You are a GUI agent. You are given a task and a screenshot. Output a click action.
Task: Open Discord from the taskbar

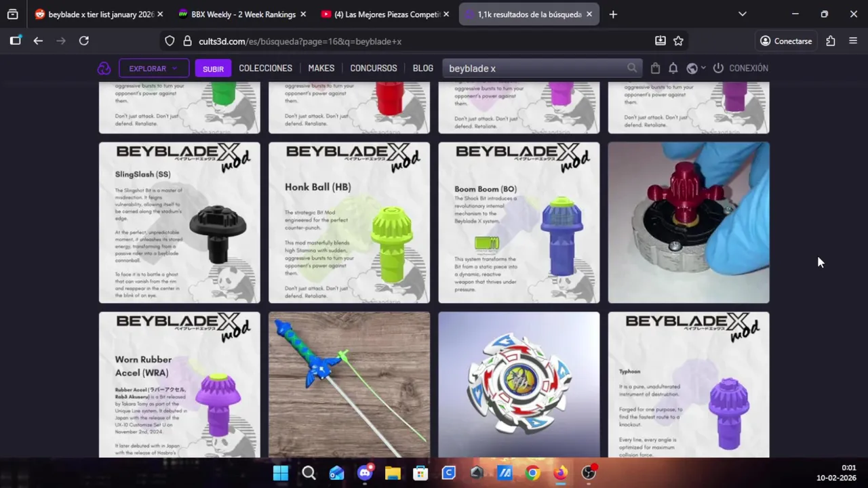[x=365, y=473]
